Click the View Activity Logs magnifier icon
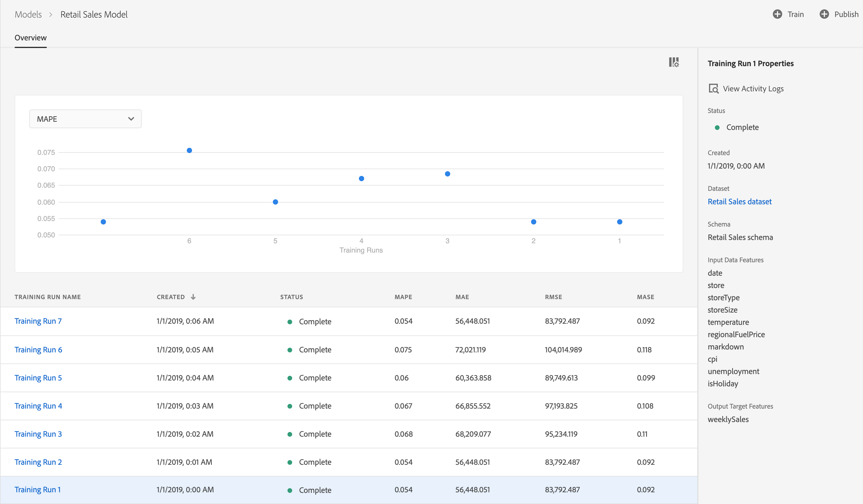The width and height of the screenshot is (863, 504). pyautogui.click(x=714, y=89)
